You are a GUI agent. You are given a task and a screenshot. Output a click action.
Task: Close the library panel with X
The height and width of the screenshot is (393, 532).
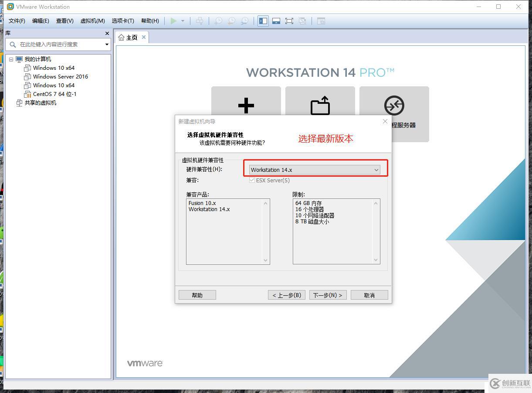107,33
